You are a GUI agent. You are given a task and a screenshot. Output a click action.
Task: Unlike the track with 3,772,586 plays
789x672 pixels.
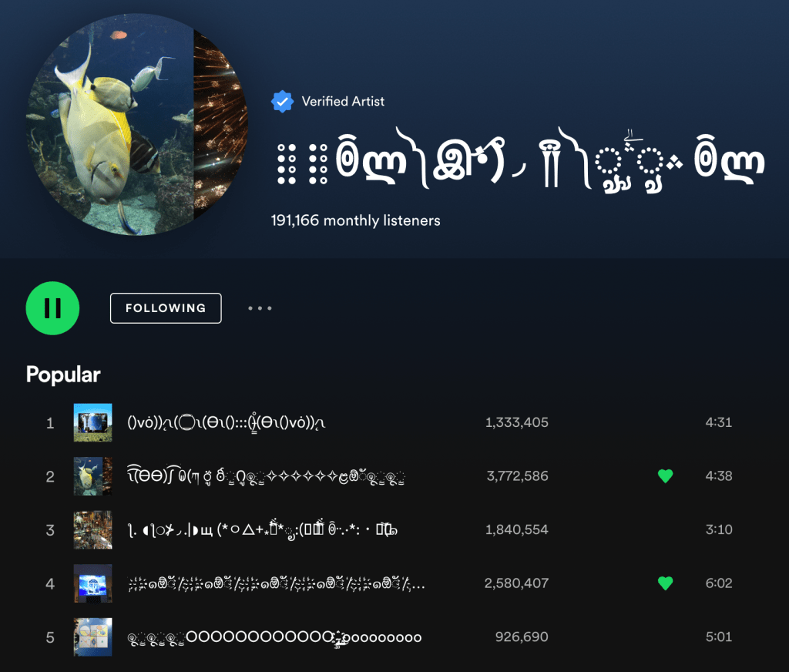point(665,476)
